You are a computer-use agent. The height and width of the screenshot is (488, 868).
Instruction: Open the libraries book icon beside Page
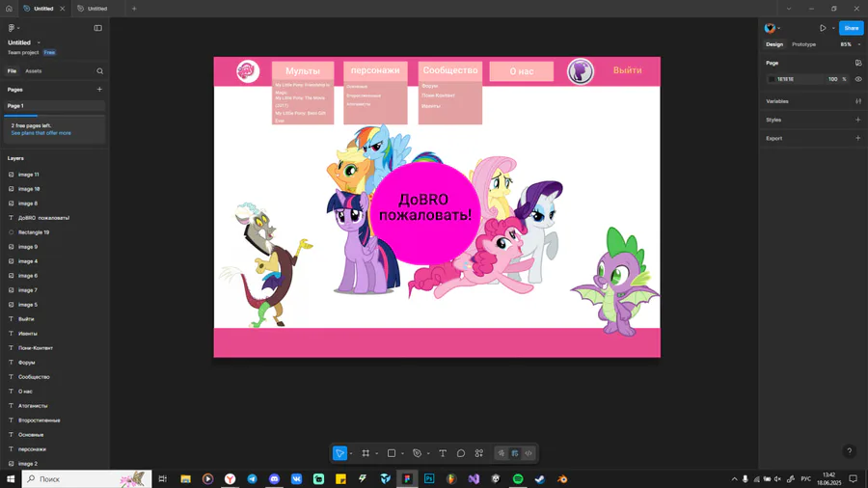pos(858,63)
